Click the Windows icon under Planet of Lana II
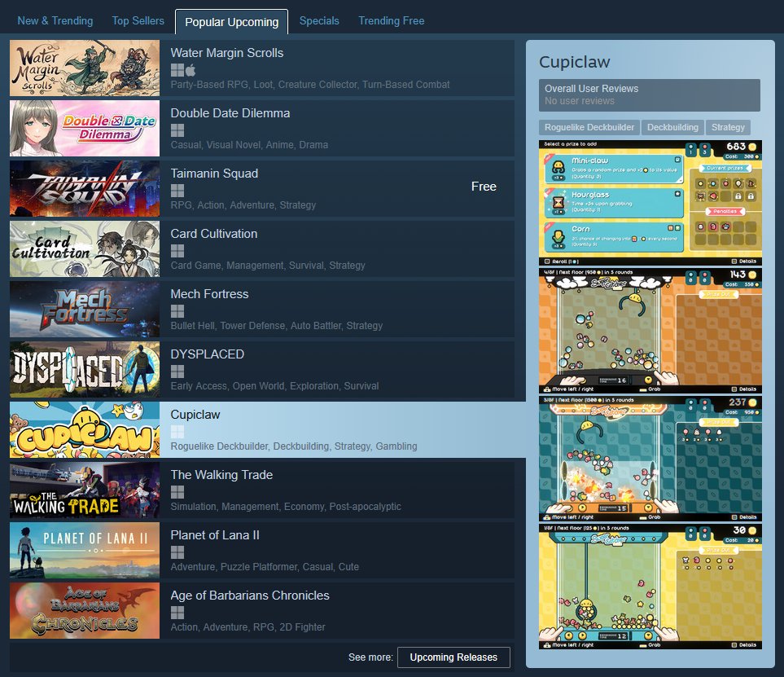Viewport: 784px width, 677px height. (177, 552)
